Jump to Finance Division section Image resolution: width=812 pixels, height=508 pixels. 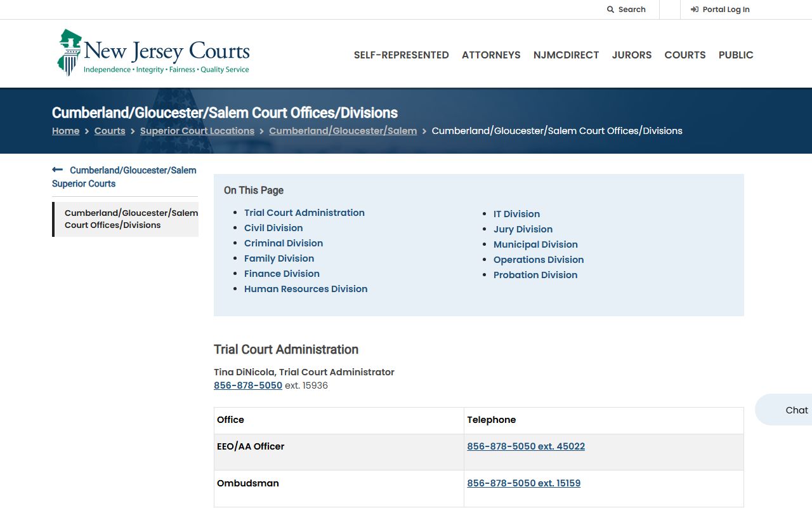(282, 274)
